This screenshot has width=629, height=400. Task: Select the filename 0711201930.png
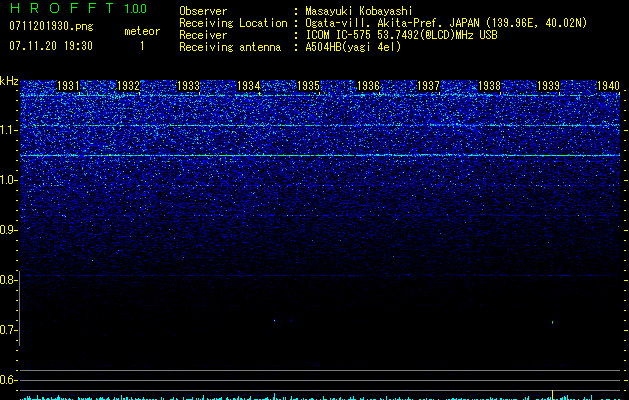click(51, 27)
